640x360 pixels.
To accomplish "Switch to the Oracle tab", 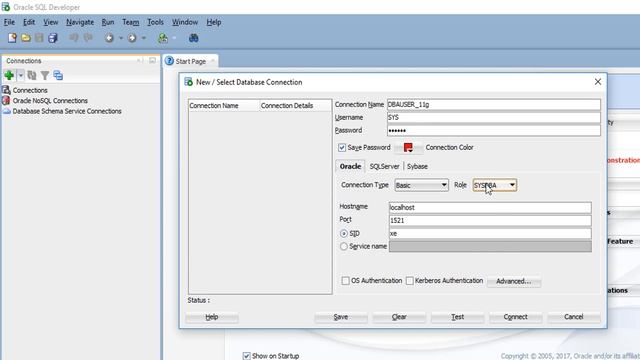I will [x=350, y=166].
